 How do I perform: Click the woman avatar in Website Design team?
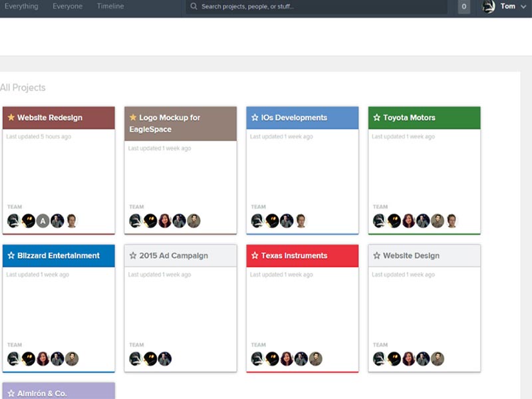click(x=408, y=358)
